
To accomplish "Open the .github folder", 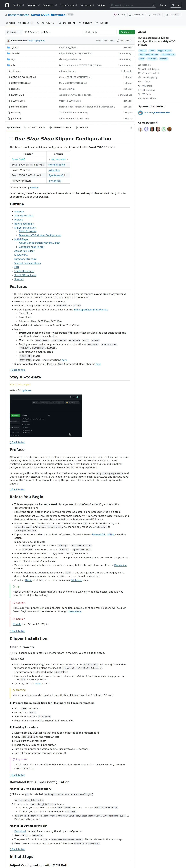I will [x=15, y=47].
